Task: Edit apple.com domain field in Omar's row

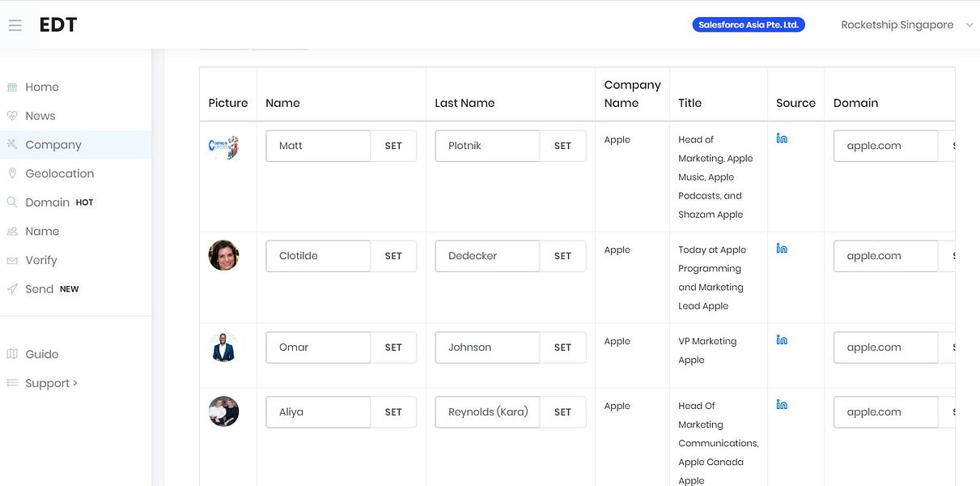Action: tap(886, 347)
